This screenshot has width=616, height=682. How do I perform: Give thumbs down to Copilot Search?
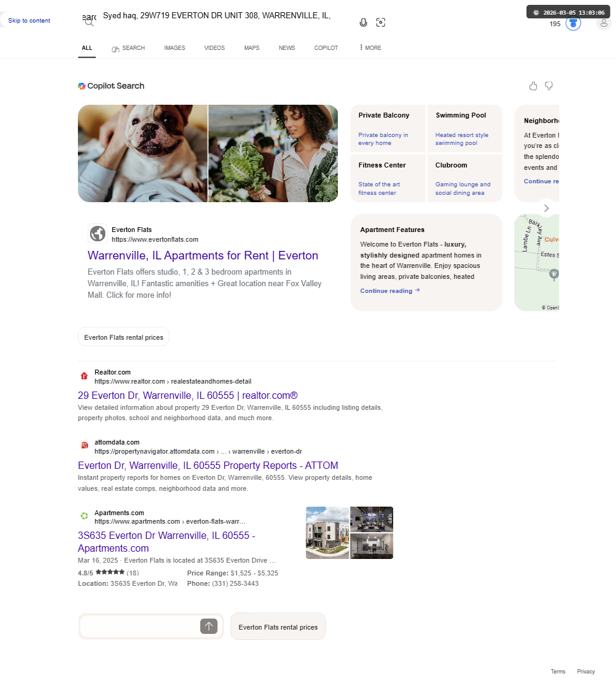click(x=549, y=86)
